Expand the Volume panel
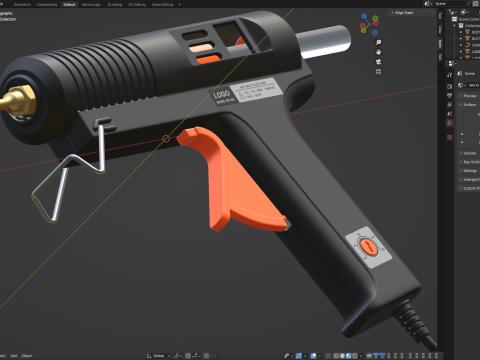Viewport: 480px width, 360px height. point(461,153)
